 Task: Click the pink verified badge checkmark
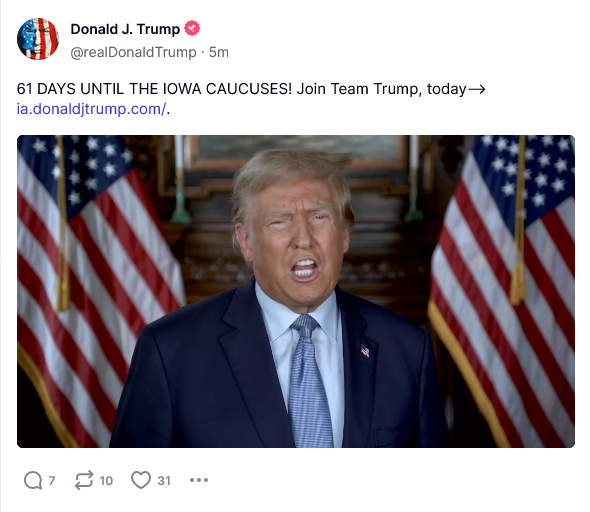pyautogui.click(x=192, y=29)
